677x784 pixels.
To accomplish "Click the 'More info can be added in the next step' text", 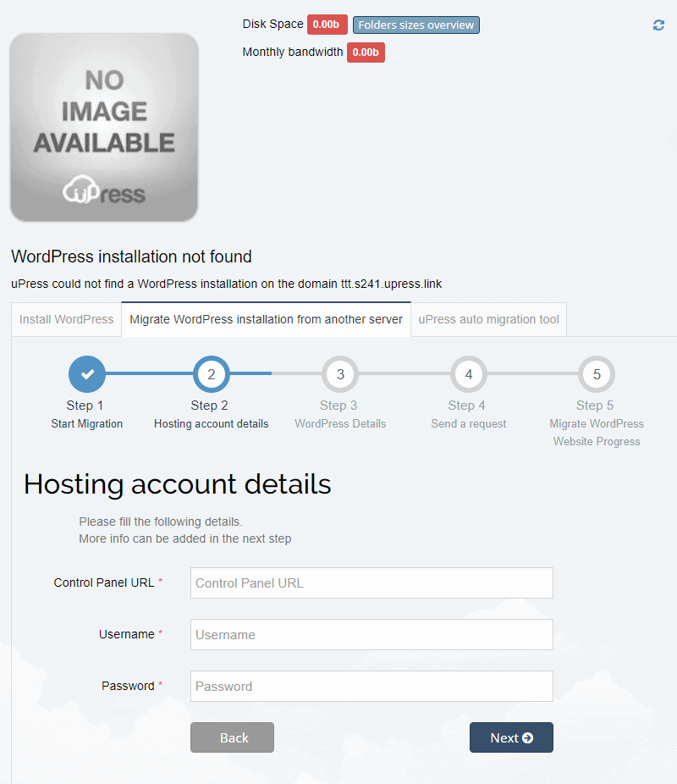I will (184, 538).
